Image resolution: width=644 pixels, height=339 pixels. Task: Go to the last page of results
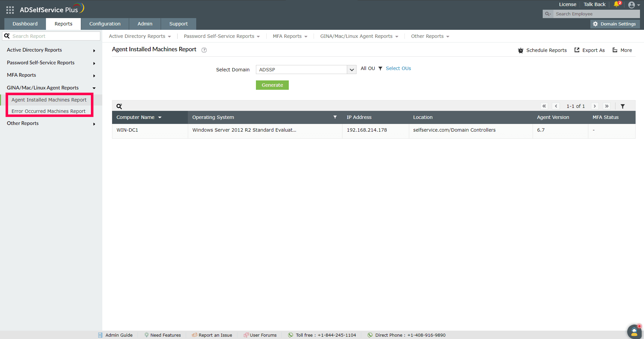[x=606, y=106]
